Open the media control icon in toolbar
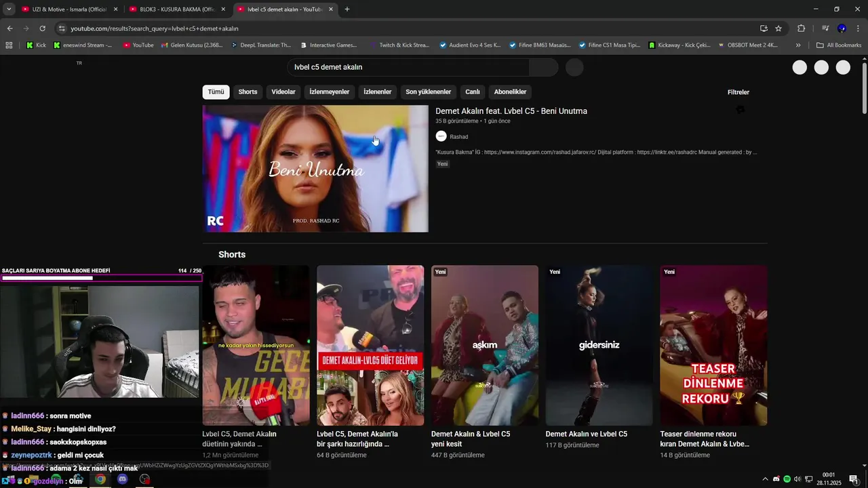 (825, 28)
